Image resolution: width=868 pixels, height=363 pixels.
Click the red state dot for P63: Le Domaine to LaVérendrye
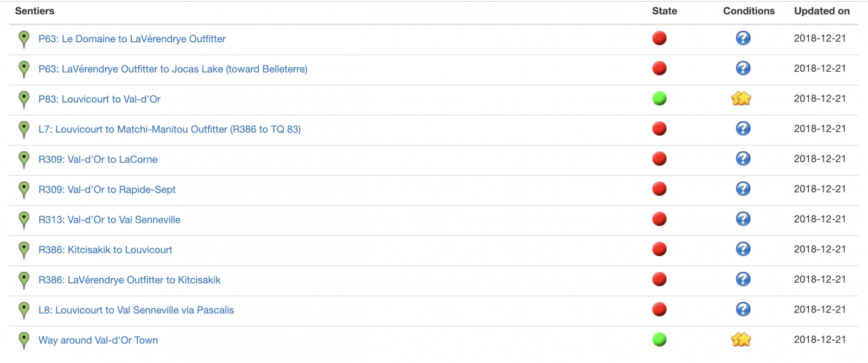pos(659,38)
